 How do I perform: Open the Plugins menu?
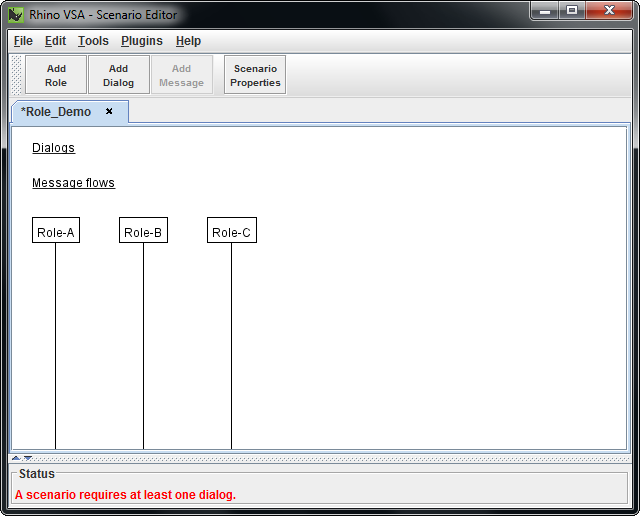[x=142, y=41]
